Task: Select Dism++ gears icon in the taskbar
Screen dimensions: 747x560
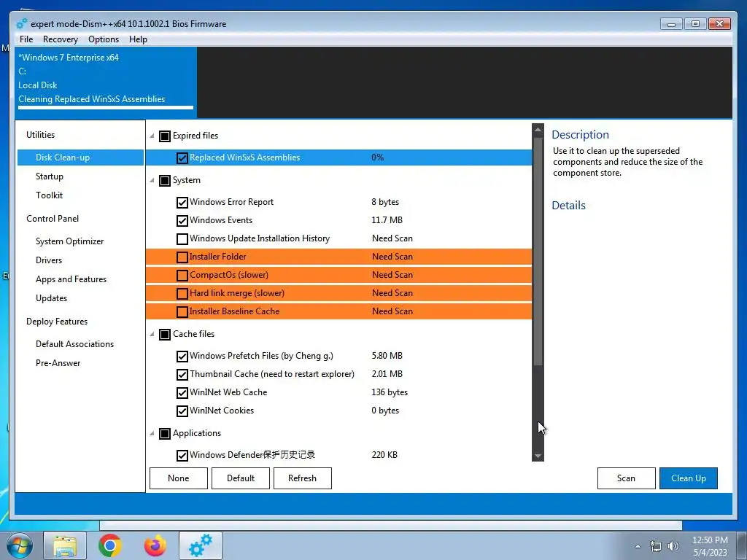Action: click(201, 545)
